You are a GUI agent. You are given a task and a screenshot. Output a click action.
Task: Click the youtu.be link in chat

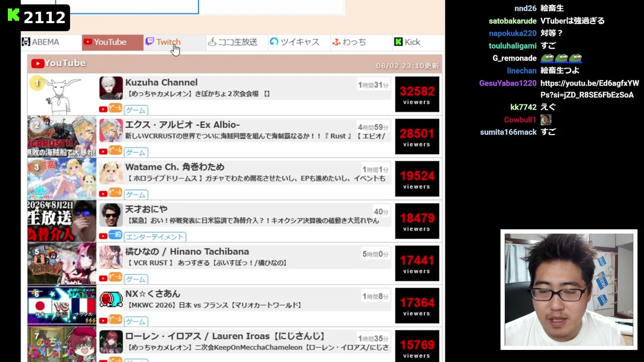[590, 89]
